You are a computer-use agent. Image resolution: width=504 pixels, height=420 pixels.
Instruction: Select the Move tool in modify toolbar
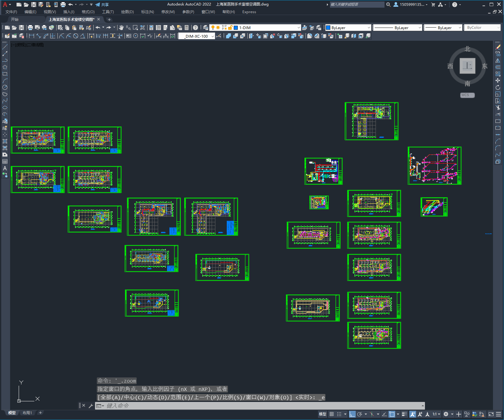tap(498, 81)
